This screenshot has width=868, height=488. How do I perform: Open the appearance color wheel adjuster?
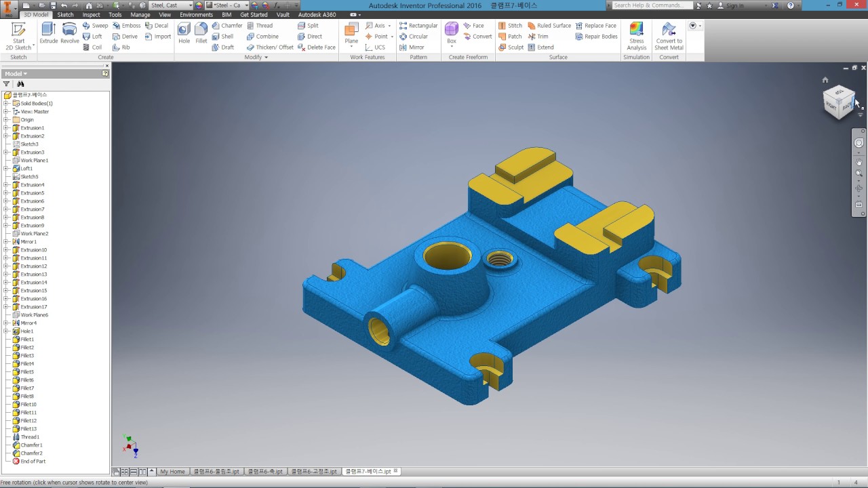click(255, 5)
